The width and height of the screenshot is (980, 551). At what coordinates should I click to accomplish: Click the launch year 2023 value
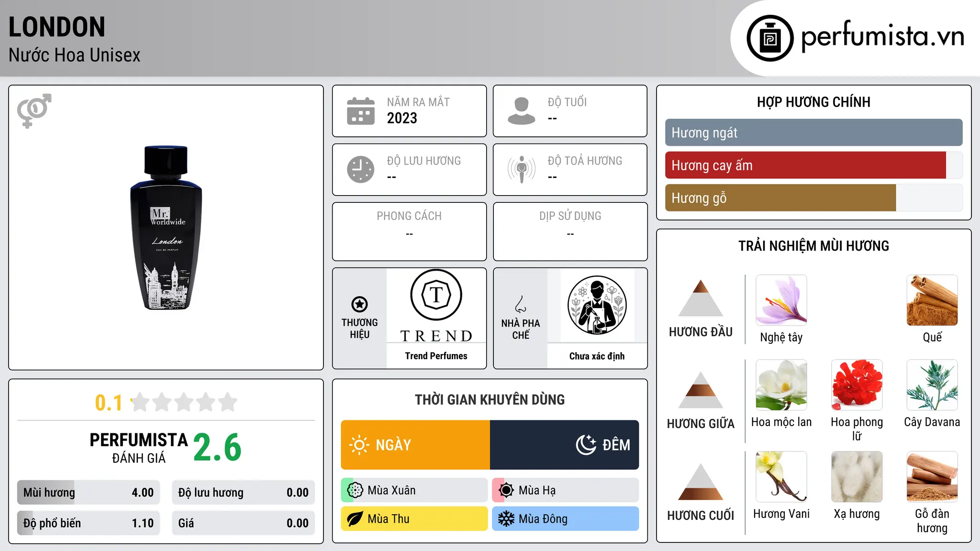402,118
